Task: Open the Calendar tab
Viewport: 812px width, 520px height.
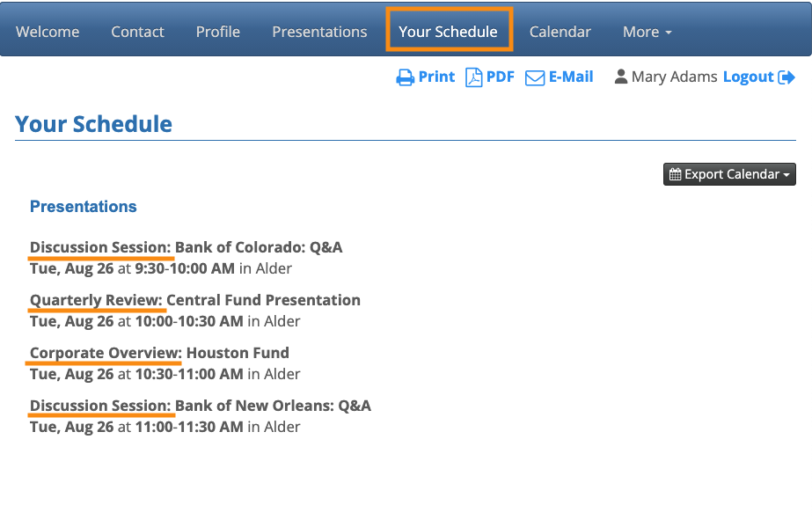Action: coord(560,32)
